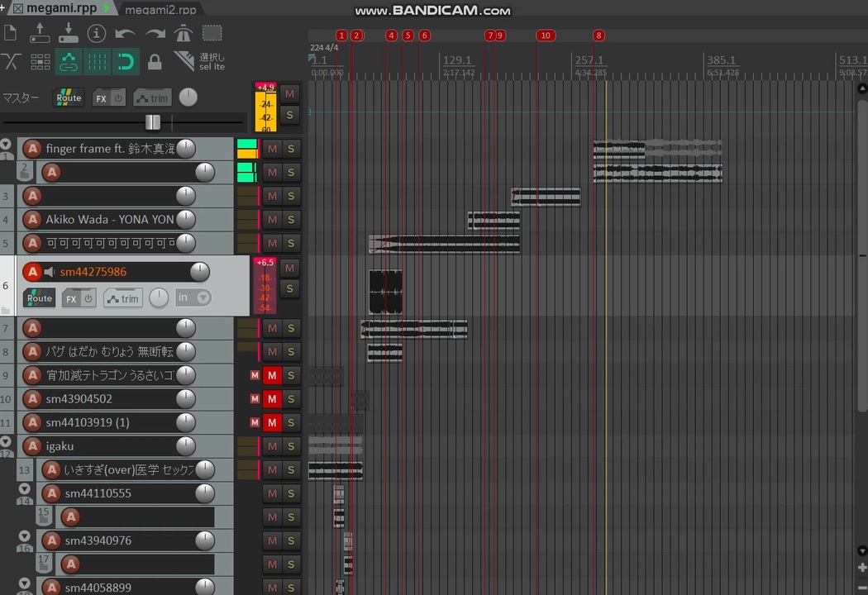Unmute track 10 sm43904502
Screen dimensions: 868x595
point(272,399)
